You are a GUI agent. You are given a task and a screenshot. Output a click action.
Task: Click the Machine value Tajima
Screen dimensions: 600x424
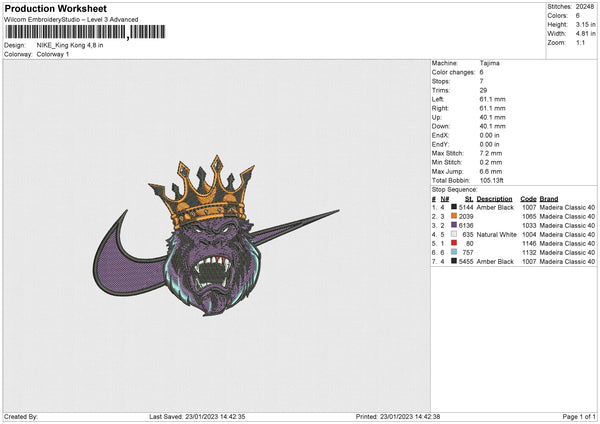489,63
